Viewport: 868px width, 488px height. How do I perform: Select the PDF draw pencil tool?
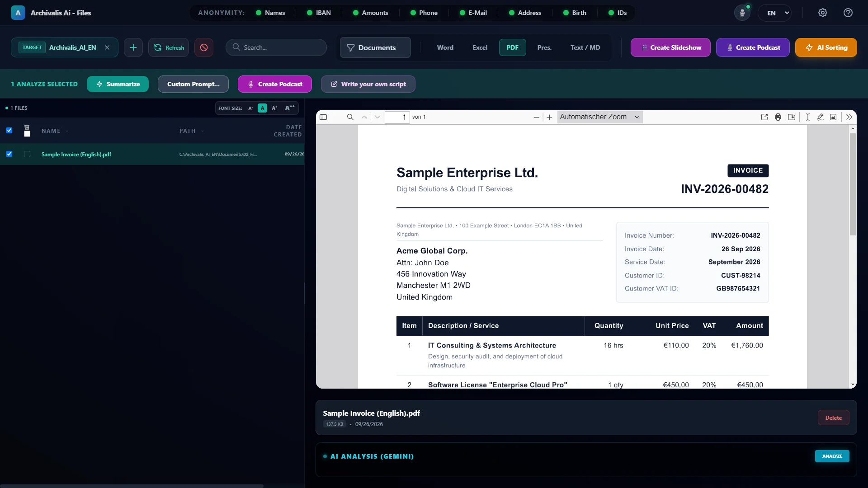pyautogui.click(x=820, y=117)
